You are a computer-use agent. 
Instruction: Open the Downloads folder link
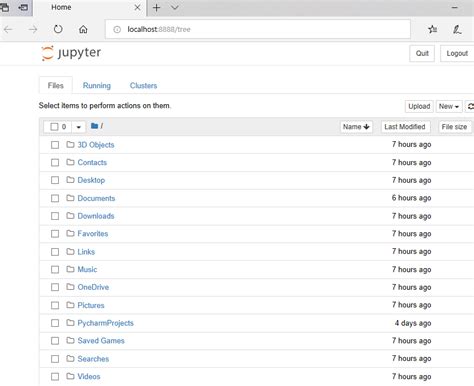96,216
